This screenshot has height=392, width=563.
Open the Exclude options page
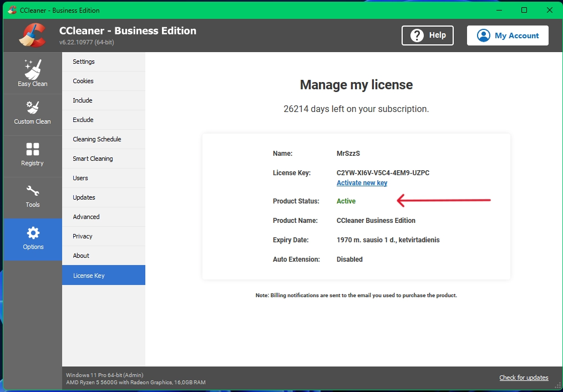coord(104,120)
